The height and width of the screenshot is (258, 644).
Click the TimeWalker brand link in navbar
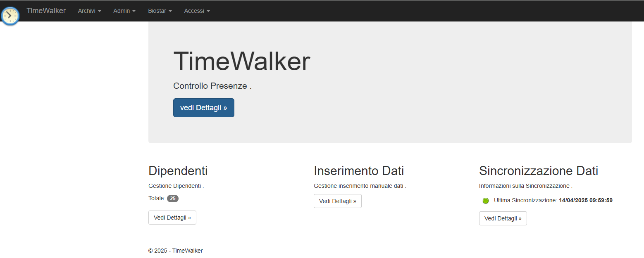click(x=46, y=11)
